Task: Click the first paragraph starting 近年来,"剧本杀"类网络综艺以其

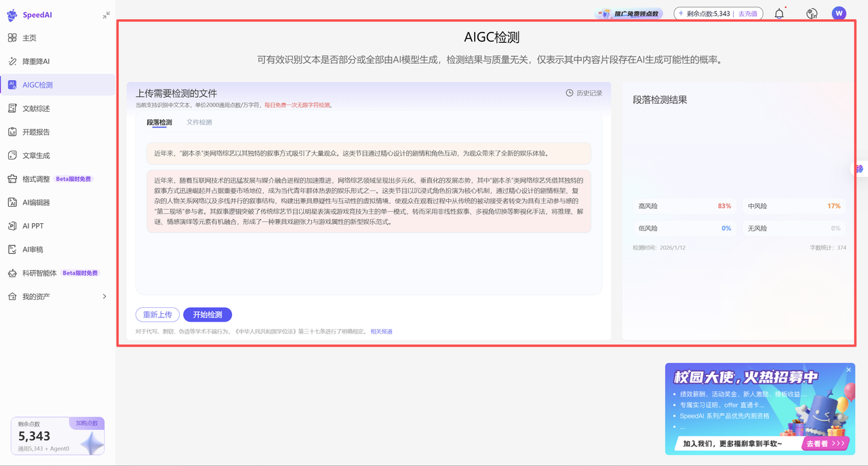Action: [x=369, y=153]
